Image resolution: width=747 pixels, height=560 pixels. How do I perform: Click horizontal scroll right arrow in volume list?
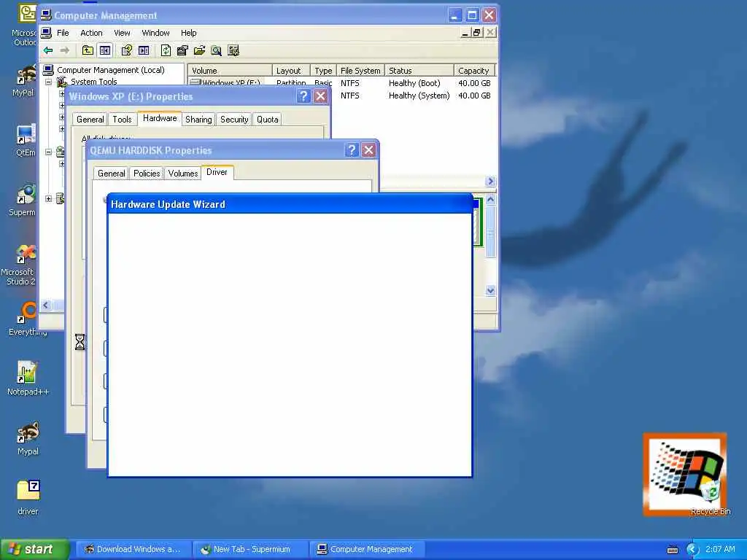pos(490,182)
